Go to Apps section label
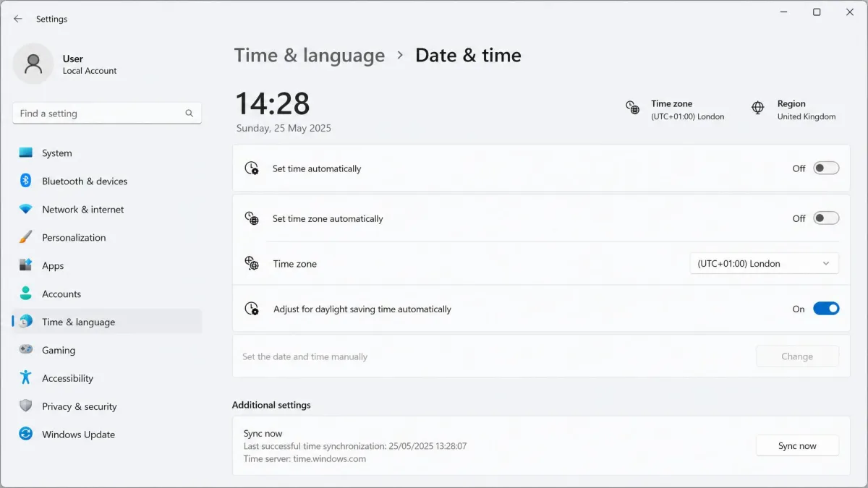Image resolution: width=868 pixels, height=488 pixels. (53, 266)
